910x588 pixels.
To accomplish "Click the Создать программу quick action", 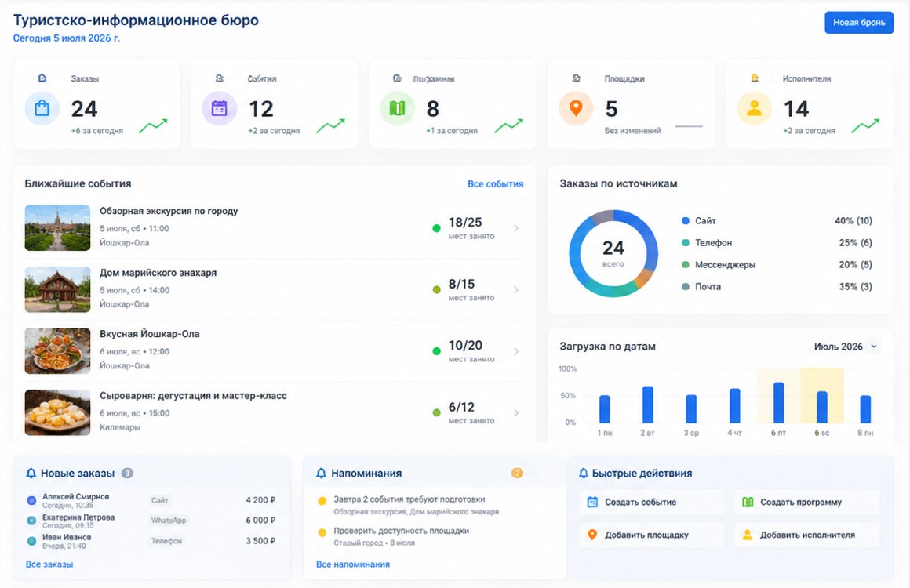I will [x=807, y=503].
